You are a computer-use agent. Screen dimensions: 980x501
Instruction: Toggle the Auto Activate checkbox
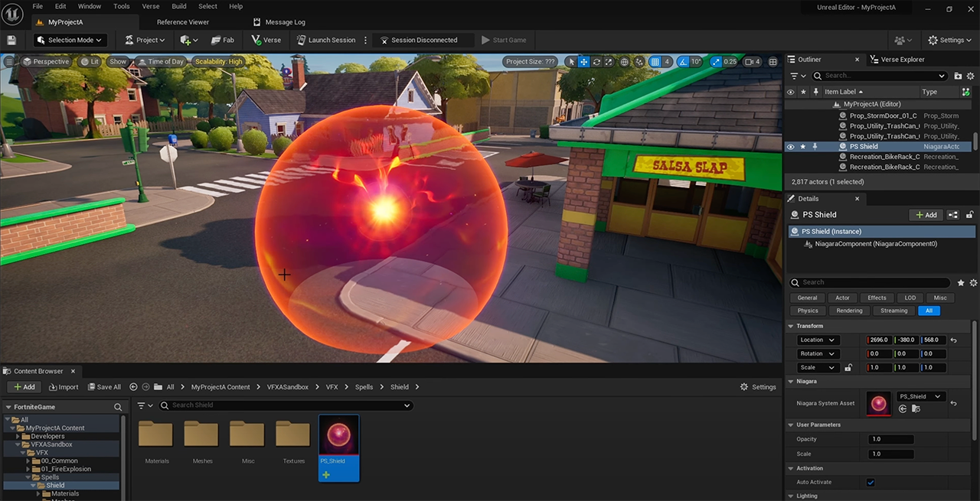[x=871, y=483]
